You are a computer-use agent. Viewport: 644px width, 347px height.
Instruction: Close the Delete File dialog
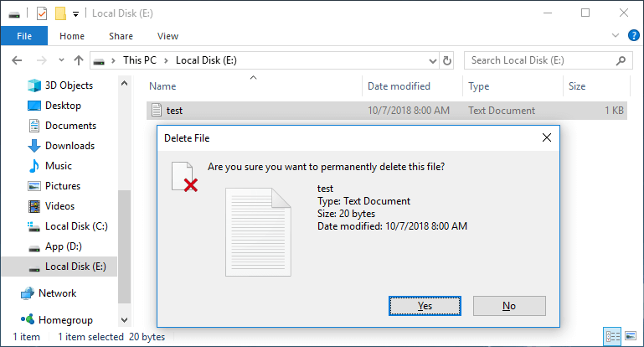(547, 137)
